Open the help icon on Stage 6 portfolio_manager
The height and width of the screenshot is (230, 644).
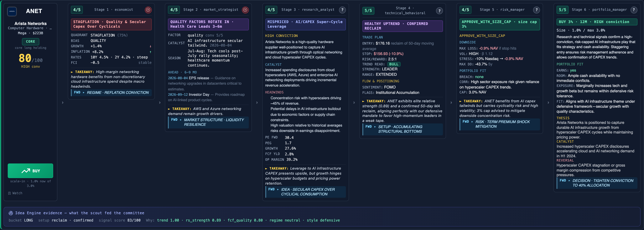(633, 10)
